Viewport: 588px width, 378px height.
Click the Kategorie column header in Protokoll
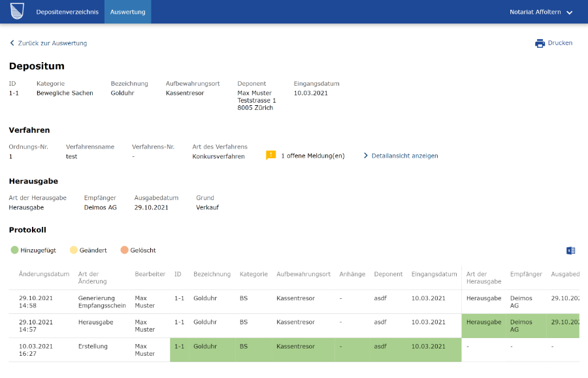click(253, 274)
